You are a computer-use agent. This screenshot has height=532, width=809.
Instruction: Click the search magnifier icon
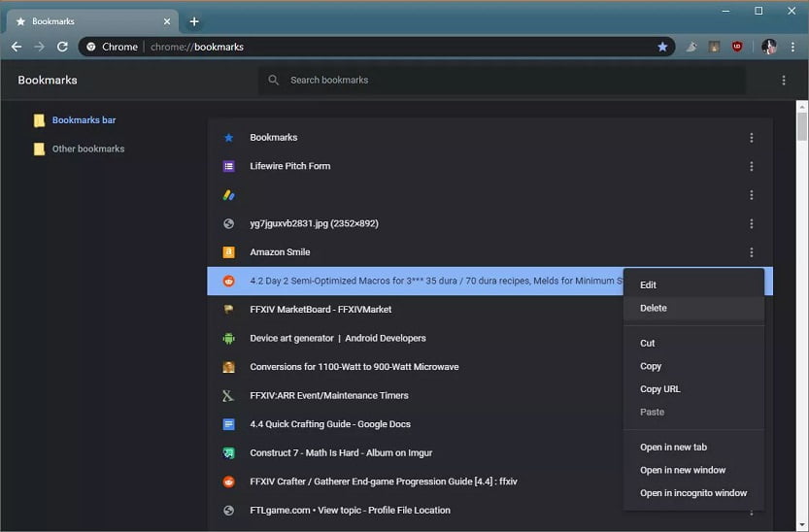(x=274, y=80)
